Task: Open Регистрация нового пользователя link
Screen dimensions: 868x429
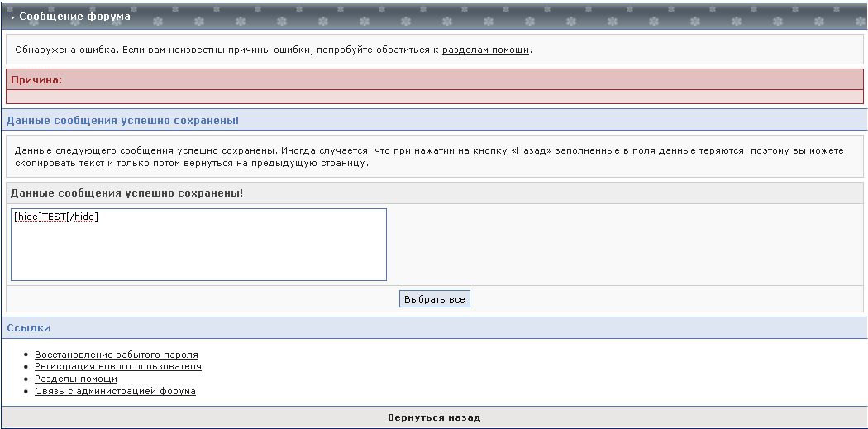Action: [x=118, y=366]
